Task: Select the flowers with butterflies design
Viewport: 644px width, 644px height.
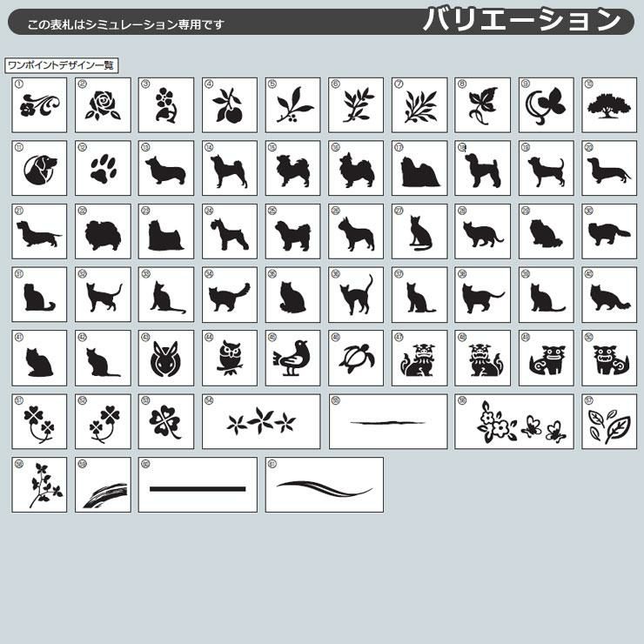Action: pyautogui.click(x=514, y=422)
